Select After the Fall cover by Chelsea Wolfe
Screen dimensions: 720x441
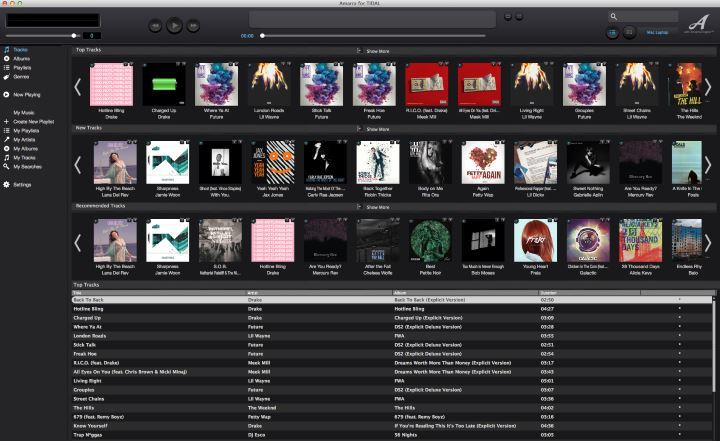pos(378,241)
